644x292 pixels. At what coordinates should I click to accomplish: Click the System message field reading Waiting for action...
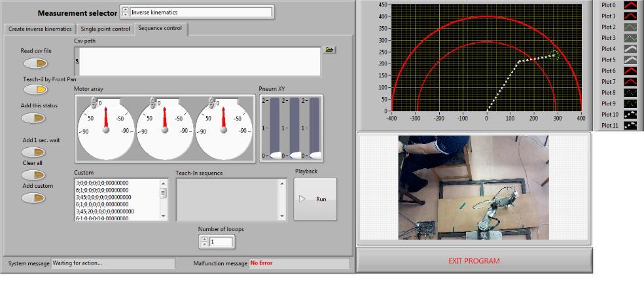(113, 263)
